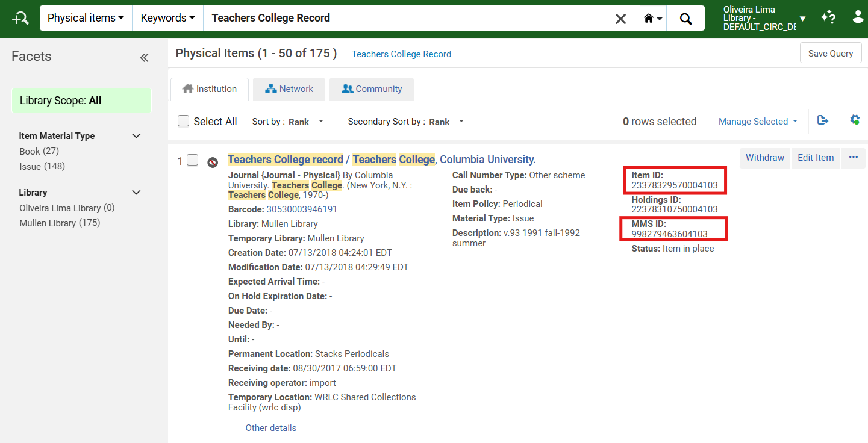Open the more actions ellipsis for item
This screenshot has height=443, width=868.
coord(853,158)
